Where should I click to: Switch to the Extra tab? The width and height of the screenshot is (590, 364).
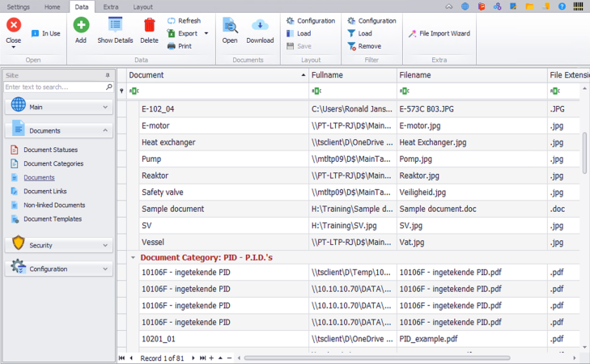pos(111,6)
